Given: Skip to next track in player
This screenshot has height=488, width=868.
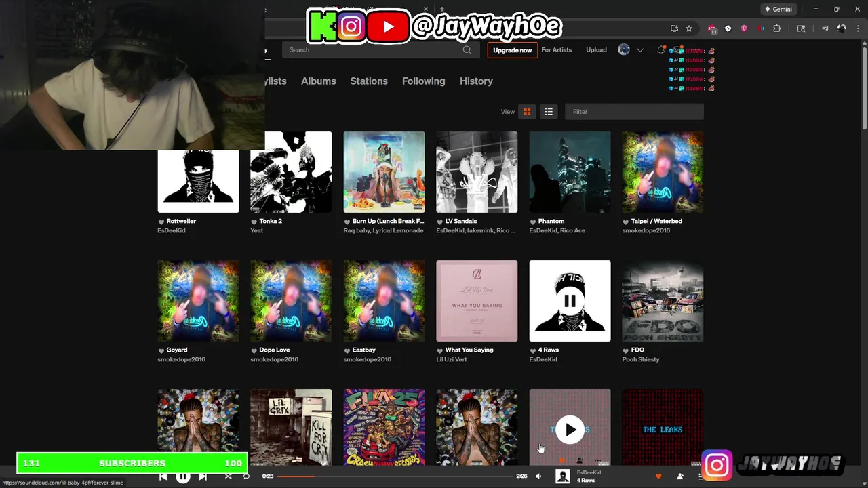Looking at the screenshot, I should pos(203,476).
